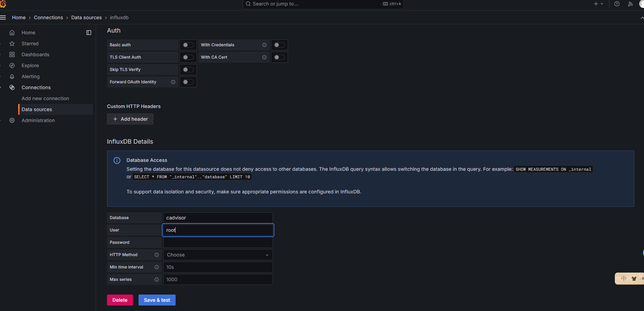Click the Save & test button

point(157,300)
